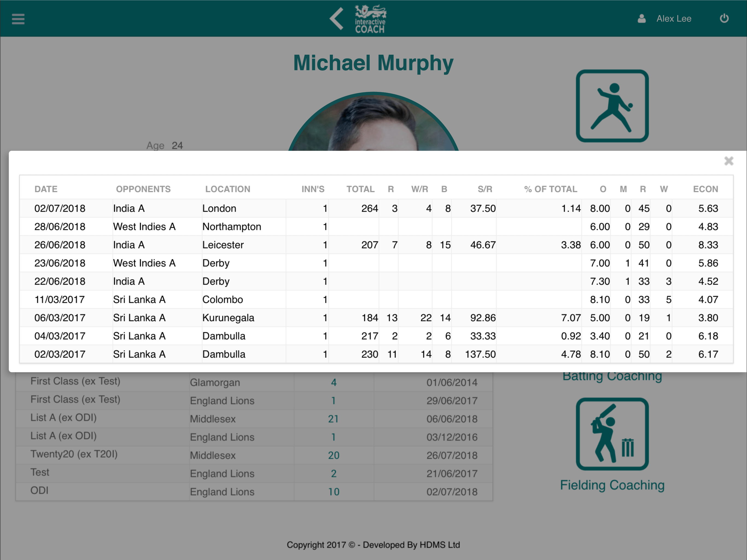Click the Interactive Coach logo
The width and height of the screenshot is (747, 560).
pyautogui.click(x=370, y=19)
